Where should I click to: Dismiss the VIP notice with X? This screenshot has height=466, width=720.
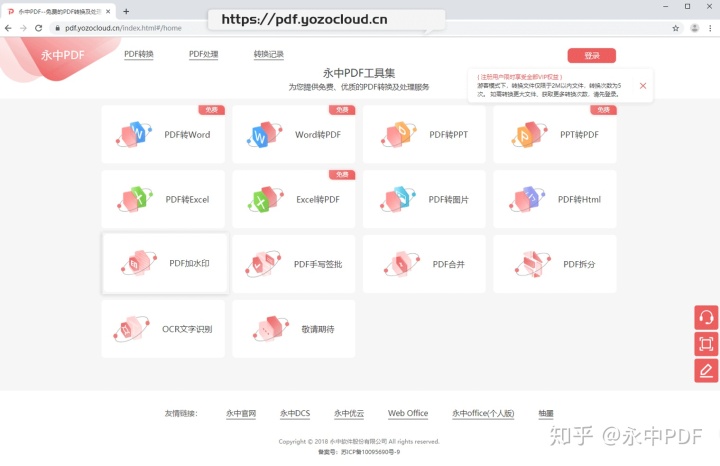point(643,85)
